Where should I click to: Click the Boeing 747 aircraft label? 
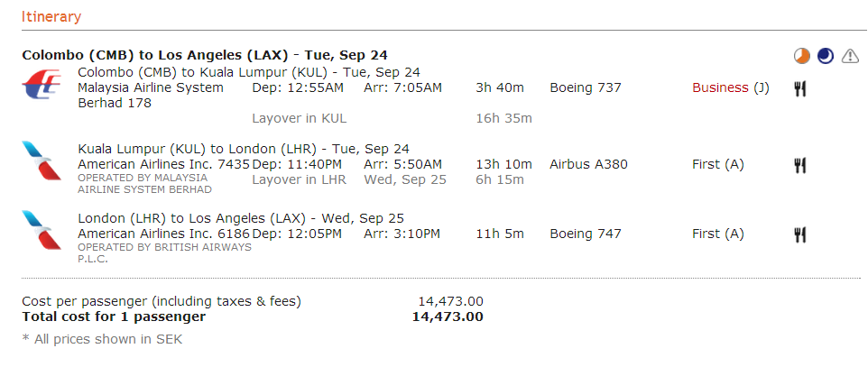(x=585, y=234)
